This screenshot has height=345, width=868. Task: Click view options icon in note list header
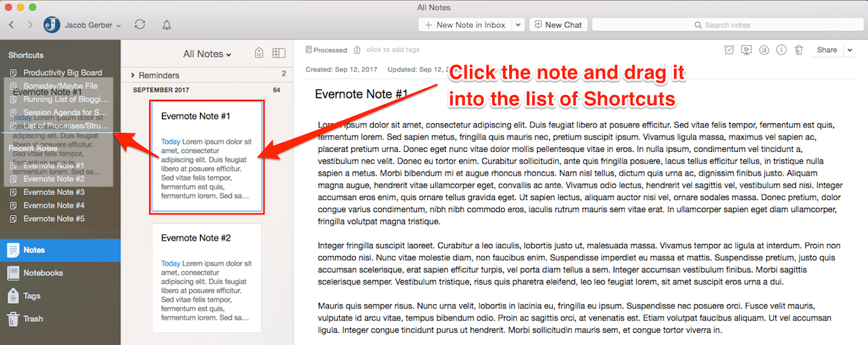tap(279, 54)
